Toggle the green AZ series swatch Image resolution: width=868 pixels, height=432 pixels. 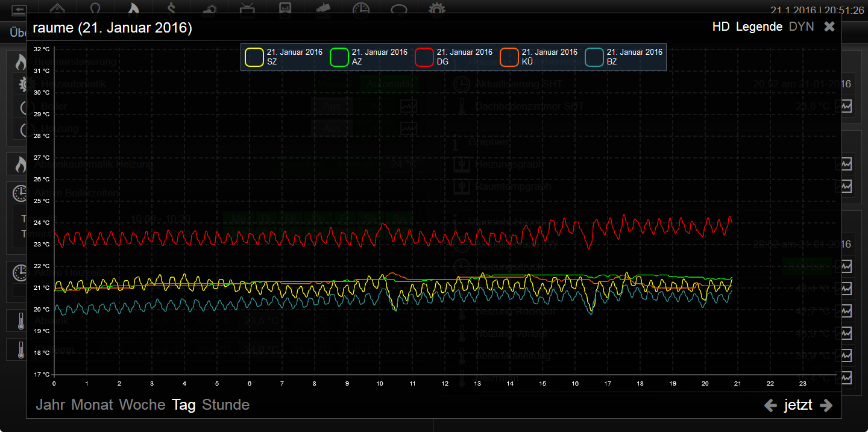(x=339, y=57)
